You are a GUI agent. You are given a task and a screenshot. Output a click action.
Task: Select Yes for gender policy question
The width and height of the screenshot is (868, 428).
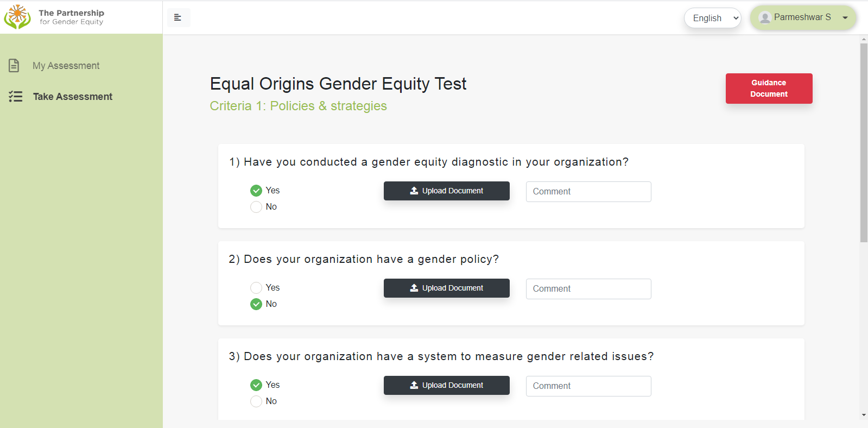point(256,288)
